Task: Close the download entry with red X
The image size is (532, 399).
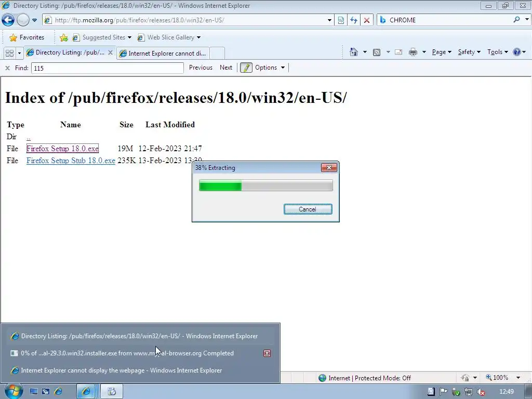Action: (267, 353)
